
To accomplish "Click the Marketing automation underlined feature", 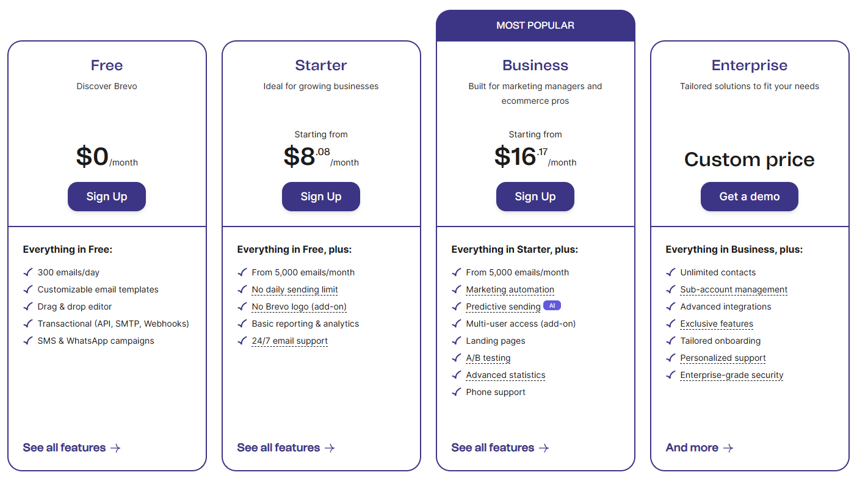I will tap(510, 289).
